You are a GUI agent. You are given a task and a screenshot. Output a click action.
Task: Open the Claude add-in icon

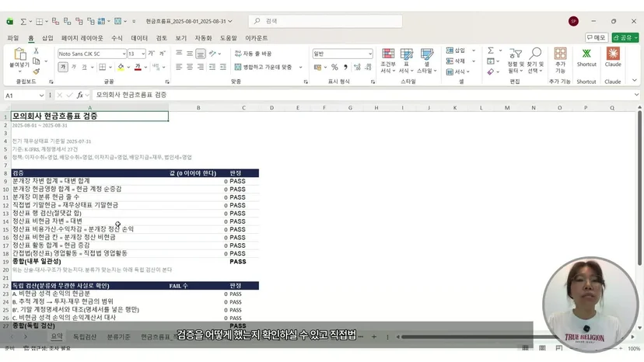[613, 54]
